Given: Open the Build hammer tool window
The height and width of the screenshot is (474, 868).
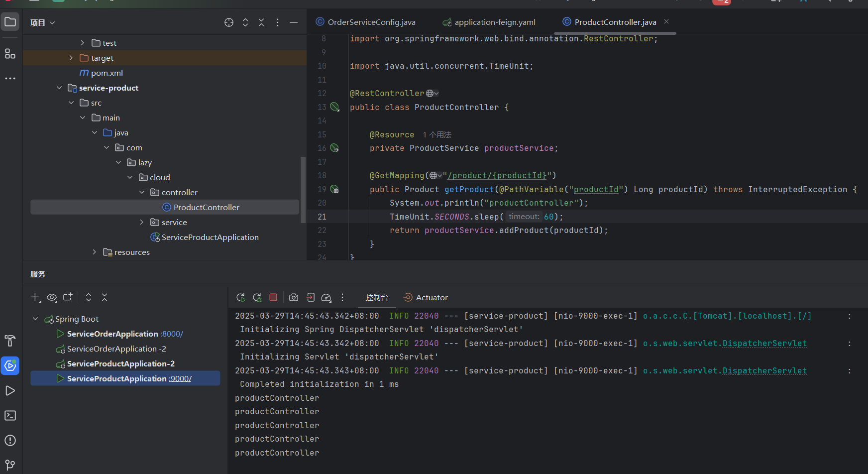Looking at the screenshot, I should coord(10,341).
